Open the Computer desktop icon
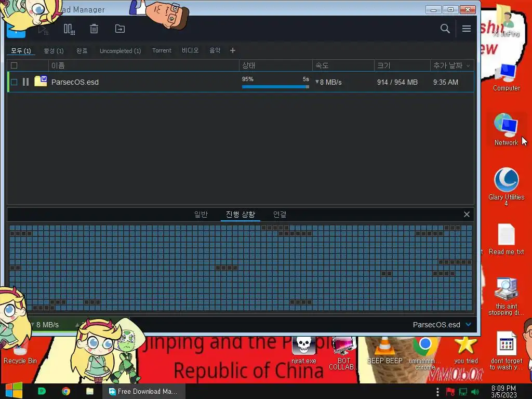Viewport: 532px width, 399px height. pos(506,78)
